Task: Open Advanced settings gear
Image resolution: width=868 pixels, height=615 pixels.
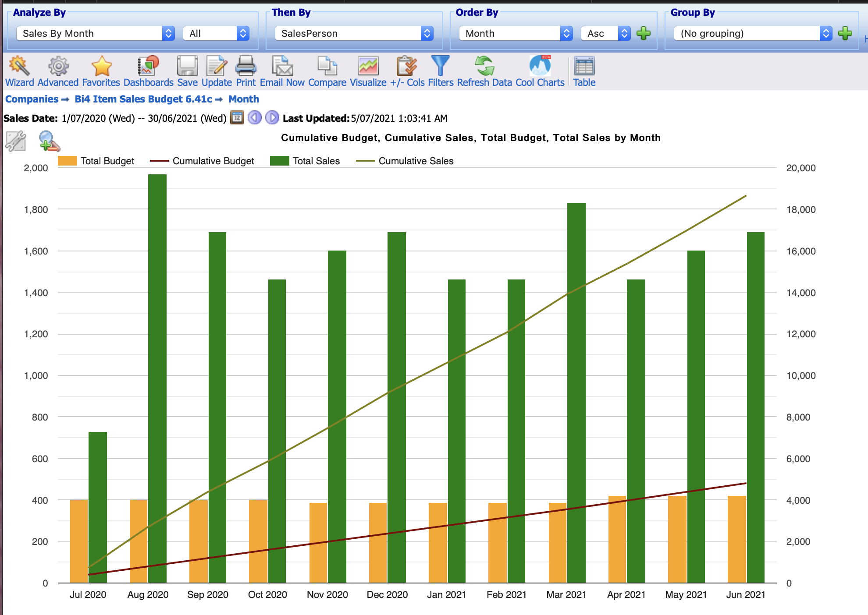Action: tap(58, 66)
